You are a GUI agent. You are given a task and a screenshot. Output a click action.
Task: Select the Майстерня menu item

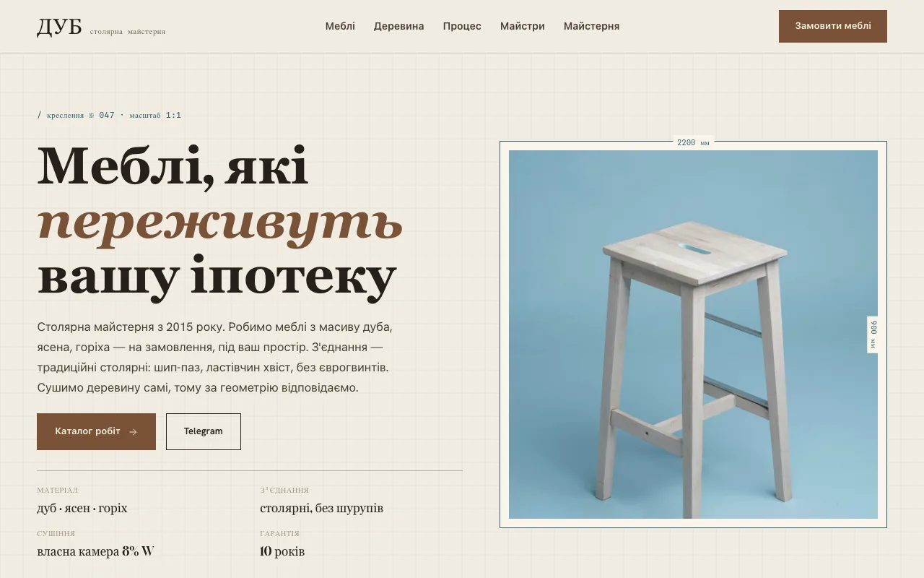591,26
